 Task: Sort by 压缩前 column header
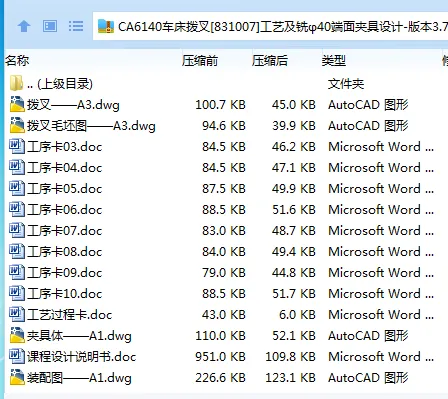tap(200, 61)
